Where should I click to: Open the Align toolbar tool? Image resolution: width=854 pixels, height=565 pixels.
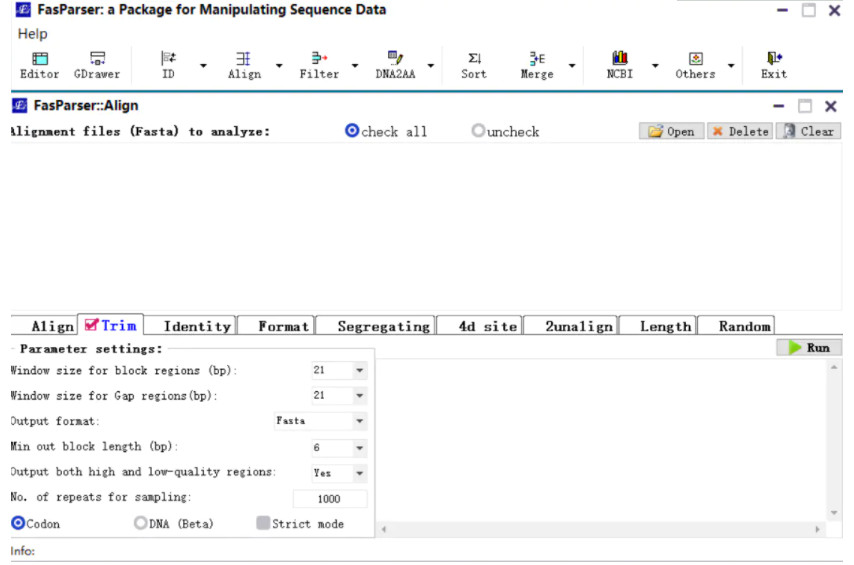pos(244,65)
